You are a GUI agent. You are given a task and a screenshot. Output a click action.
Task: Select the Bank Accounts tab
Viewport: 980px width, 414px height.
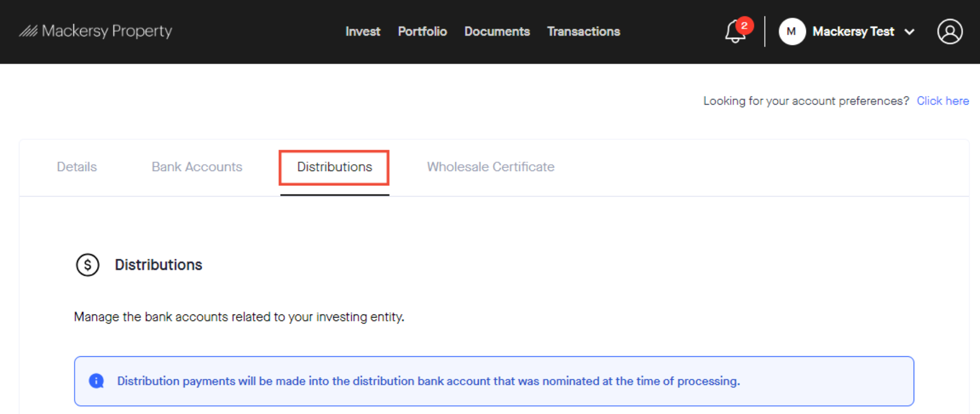[x=197, y=167]
